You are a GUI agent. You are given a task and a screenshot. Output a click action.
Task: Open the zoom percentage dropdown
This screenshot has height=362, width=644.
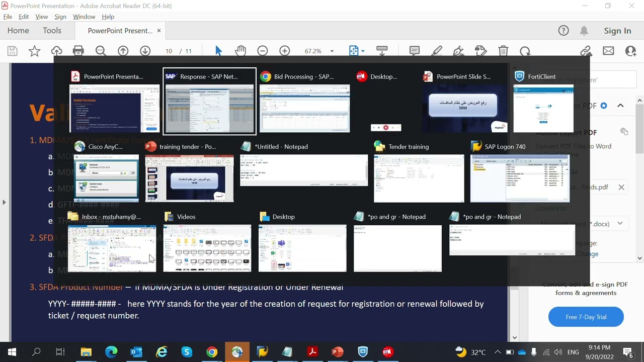(332, 51)
